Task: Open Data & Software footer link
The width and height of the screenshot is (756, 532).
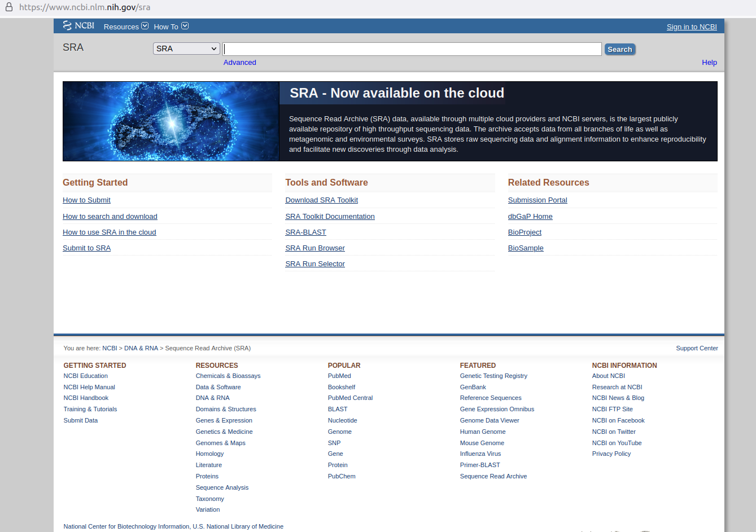Action: [x=219, y=387]
